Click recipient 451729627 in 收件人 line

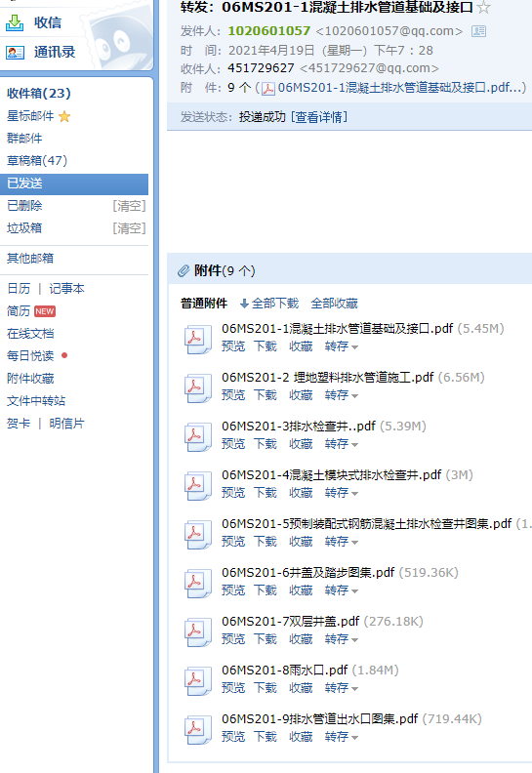[261, 68]
